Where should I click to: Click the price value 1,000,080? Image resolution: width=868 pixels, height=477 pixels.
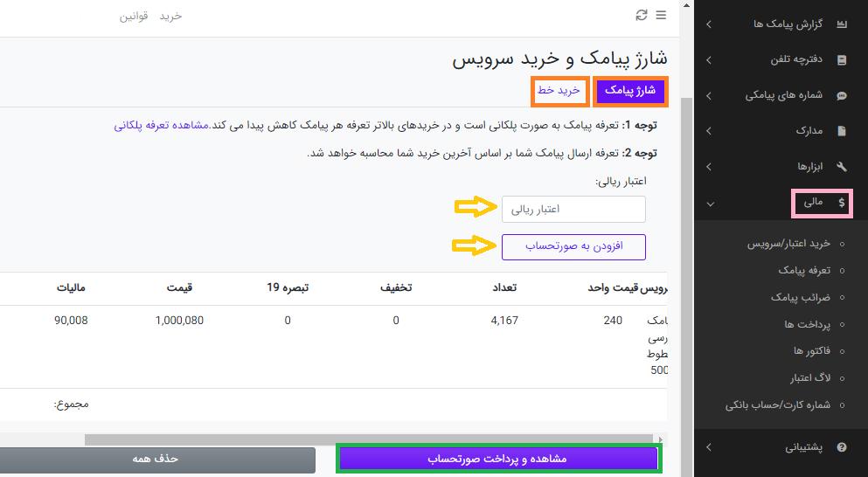(x=179, y=321)
